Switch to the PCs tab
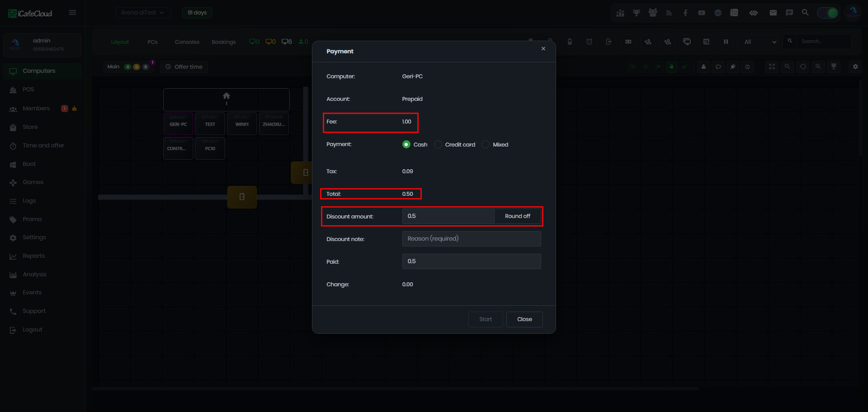The image size is (868, 412). (152, 42)
